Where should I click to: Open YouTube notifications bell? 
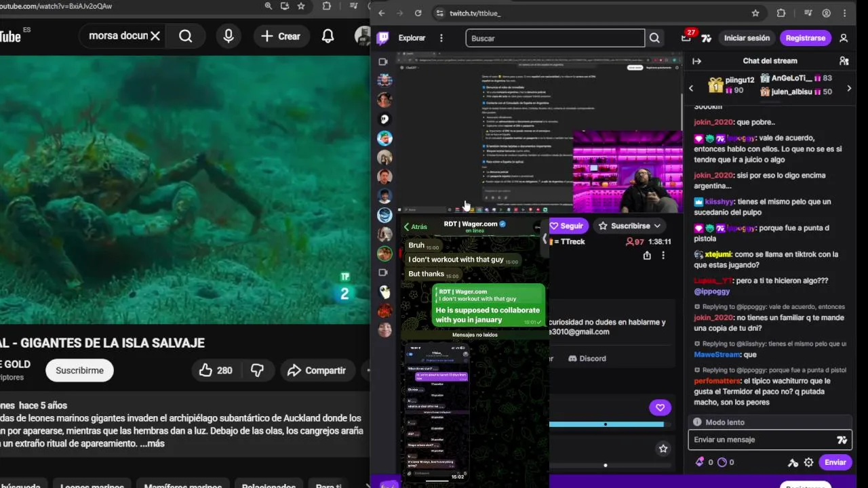[328, 36]
